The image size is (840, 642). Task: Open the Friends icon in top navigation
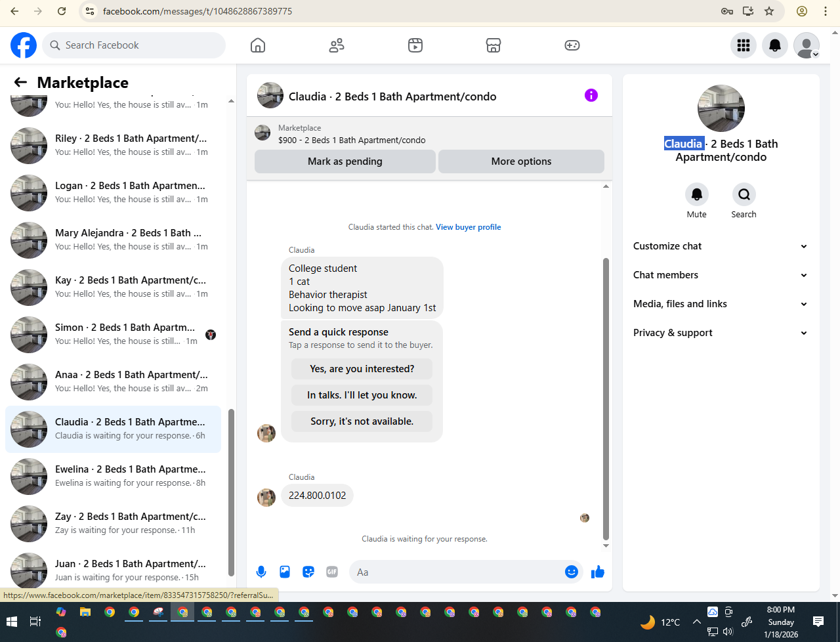click(337, 45)
